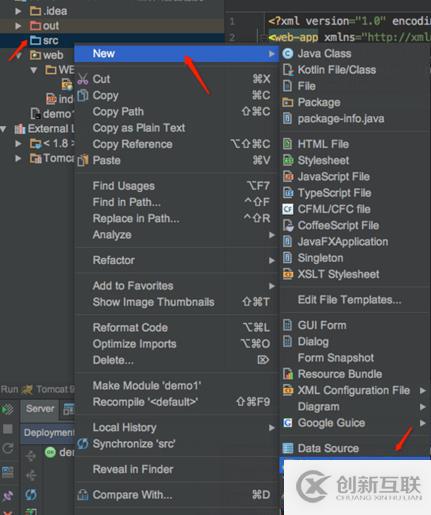Screen dimensions: 431x515
Task: Click the Kotlin File/Class icon
Action: coord(288,70)
